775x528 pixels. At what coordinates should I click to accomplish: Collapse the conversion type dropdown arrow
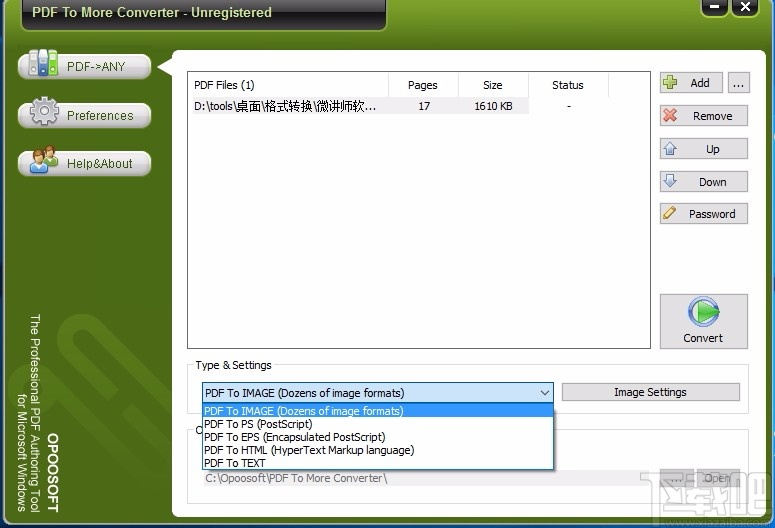545,393
